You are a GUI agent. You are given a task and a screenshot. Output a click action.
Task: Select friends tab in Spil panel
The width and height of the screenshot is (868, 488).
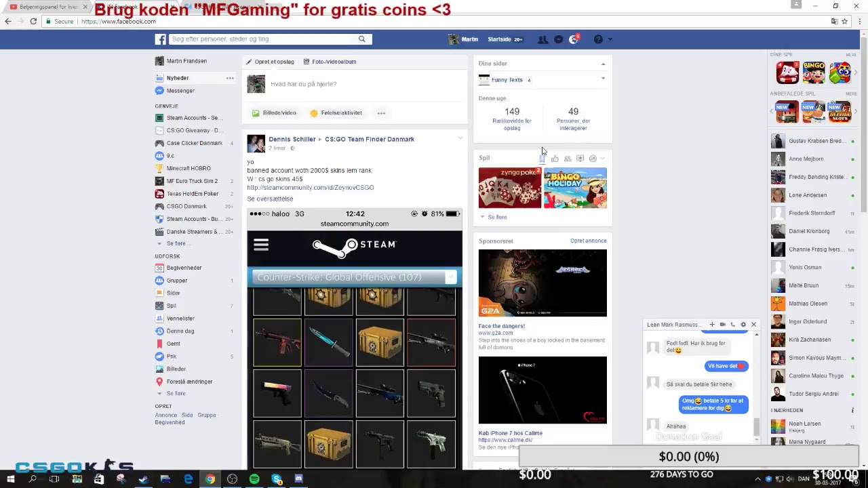[x=568, y=159]
